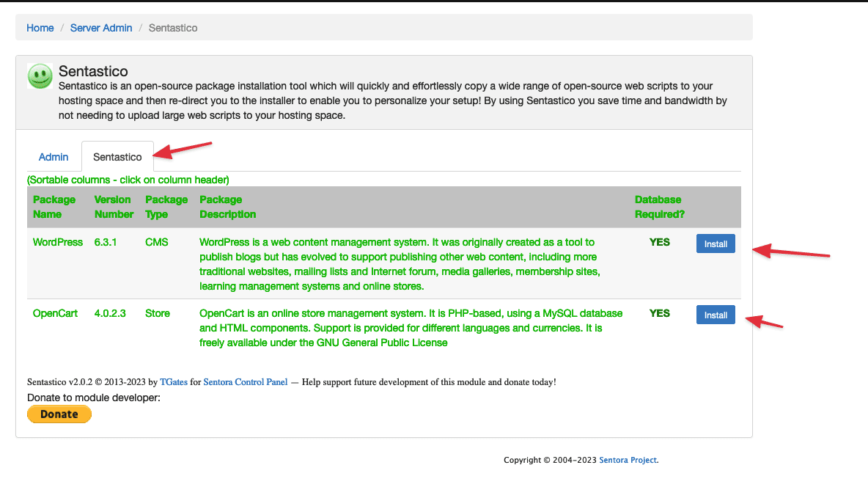Image resolution: width=868 pixels, height=487 pixels.
Task: Sort by Package Description column header
Action: [x=227, y=207]
